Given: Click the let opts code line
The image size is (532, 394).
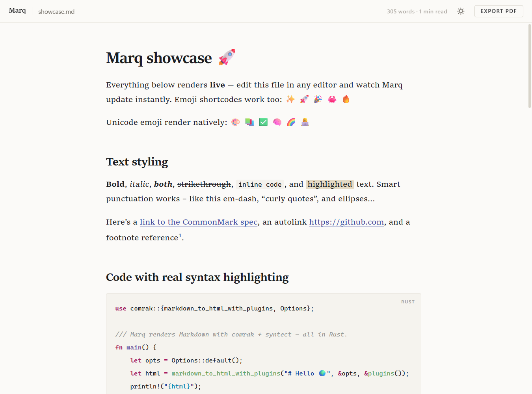Looking at the screenshot, I should 186,360.
